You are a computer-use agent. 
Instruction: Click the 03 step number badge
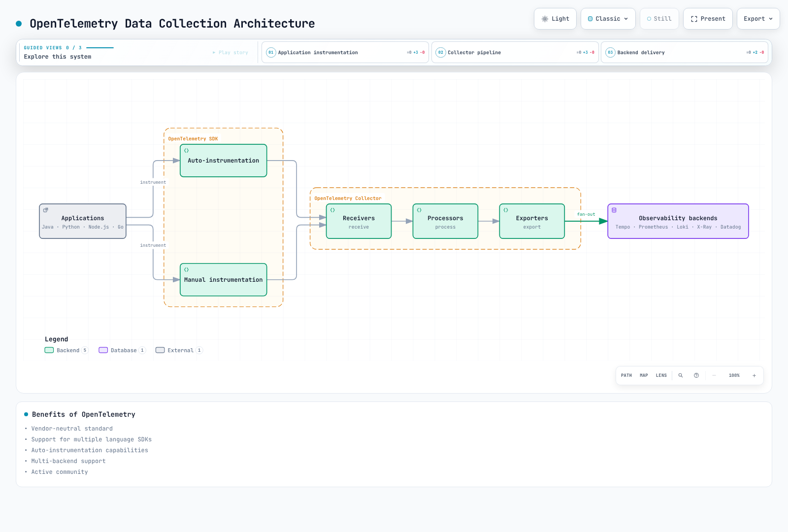pyautogui.click(x=610, y=52)
